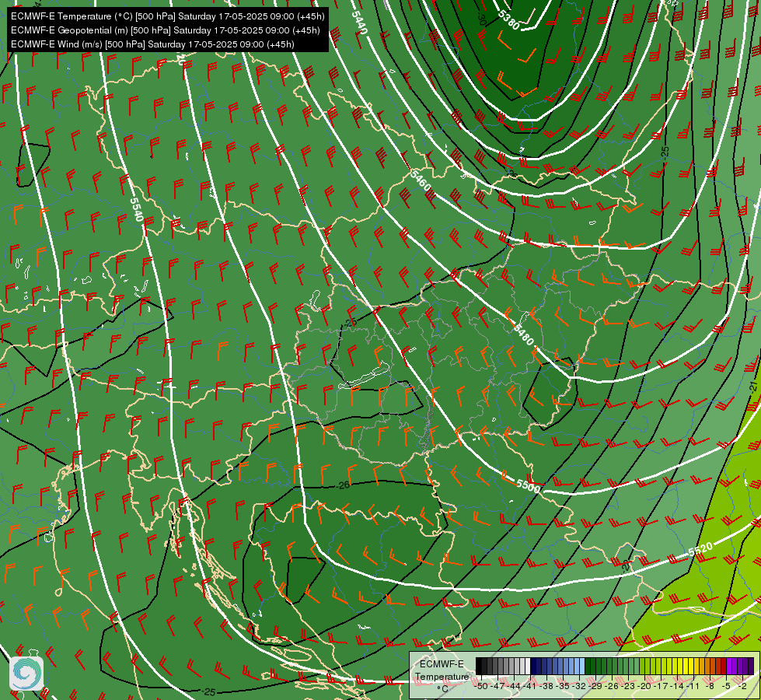Click the 5540 geopotential contour label
The image size is (761, 700).
point(137,209)
